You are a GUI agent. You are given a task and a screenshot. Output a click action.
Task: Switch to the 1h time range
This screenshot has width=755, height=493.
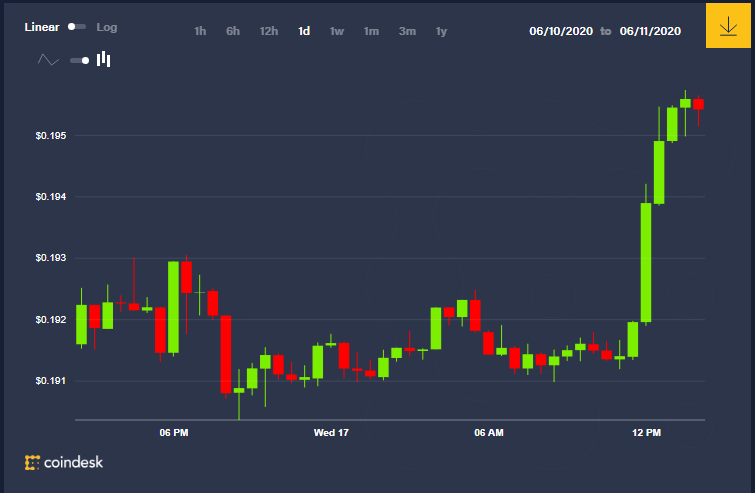200,31
